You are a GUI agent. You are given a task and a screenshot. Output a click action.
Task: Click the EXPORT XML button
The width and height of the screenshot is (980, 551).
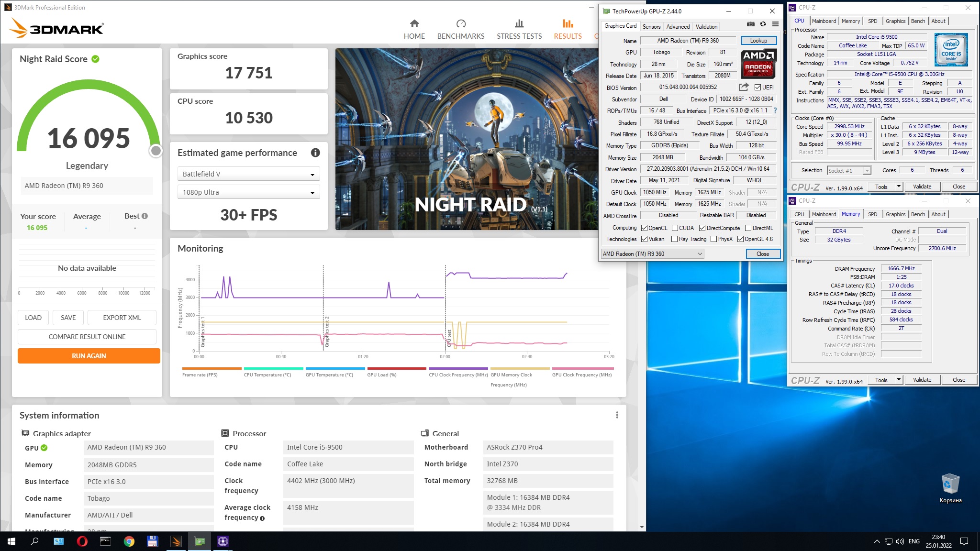coord(122,318)
